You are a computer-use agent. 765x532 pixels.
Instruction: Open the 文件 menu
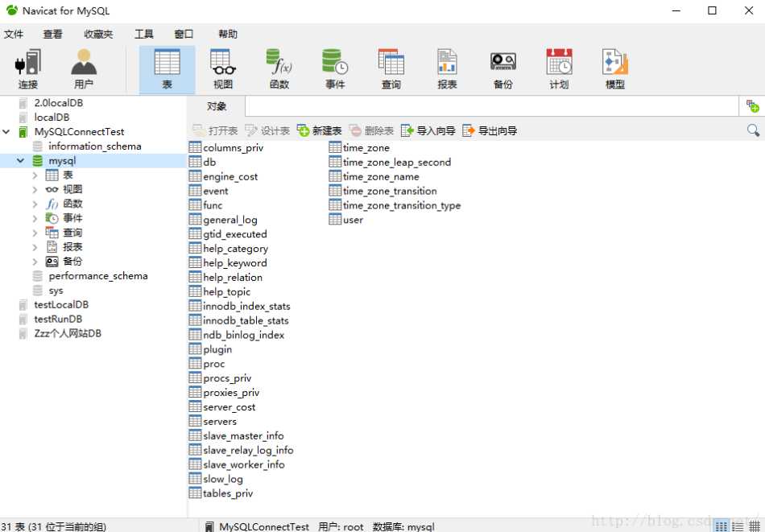(x=14, y=34)
